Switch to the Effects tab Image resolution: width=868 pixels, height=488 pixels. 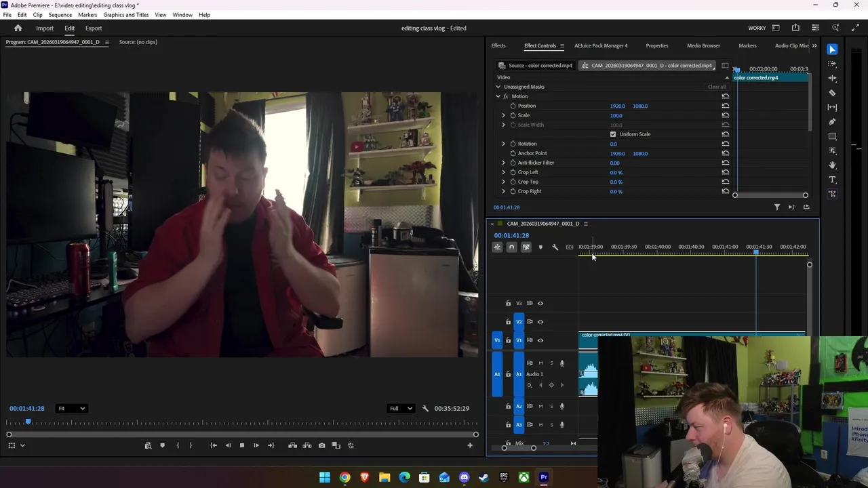click(x=498, y=45)
